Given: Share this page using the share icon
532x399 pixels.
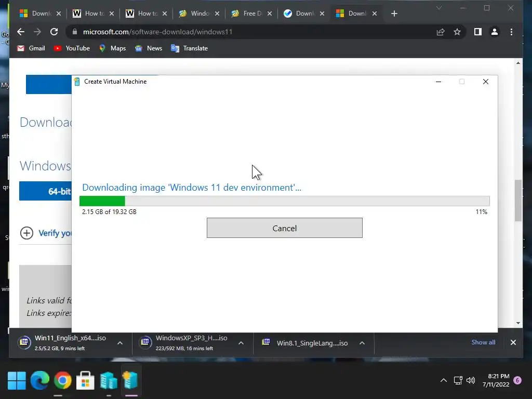Looking at the screenshot, I should coord(441,32).
